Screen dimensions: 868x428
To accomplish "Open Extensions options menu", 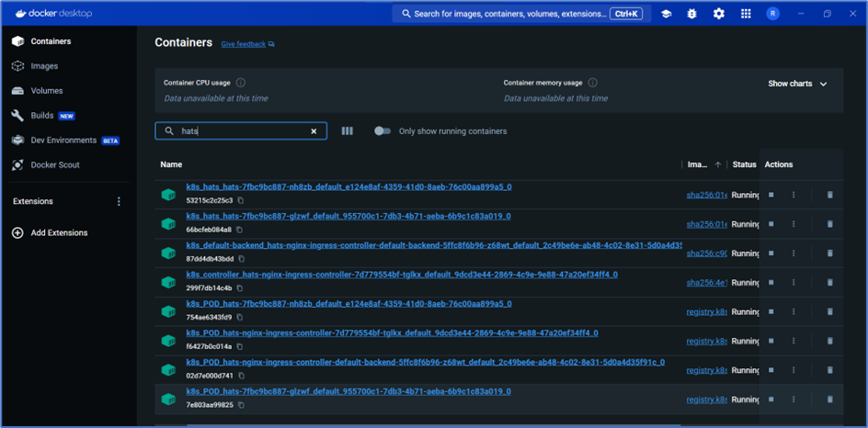I will (119, 201).
